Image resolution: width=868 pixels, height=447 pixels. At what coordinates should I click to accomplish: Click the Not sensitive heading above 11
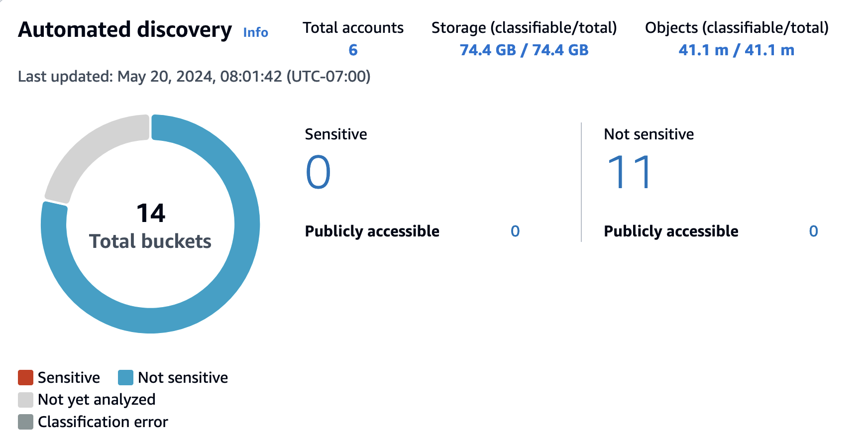[649, 134]
